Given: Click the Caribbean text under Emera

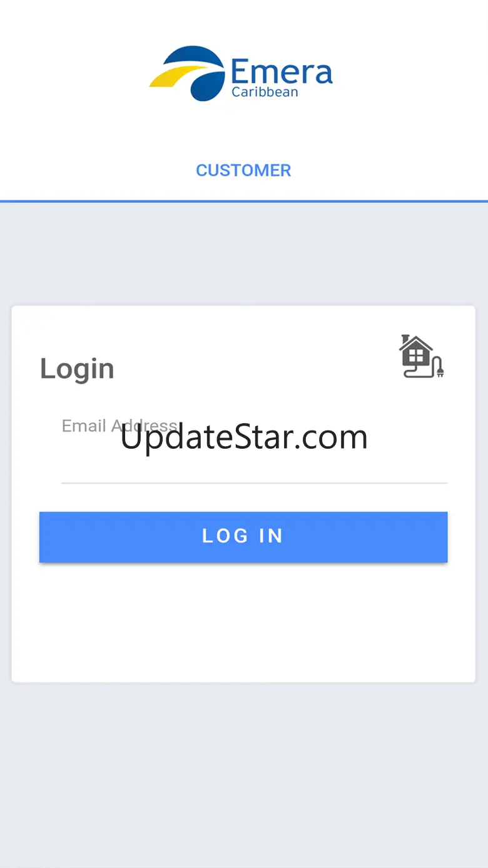Looking at the screenshot, I should 265,92.
